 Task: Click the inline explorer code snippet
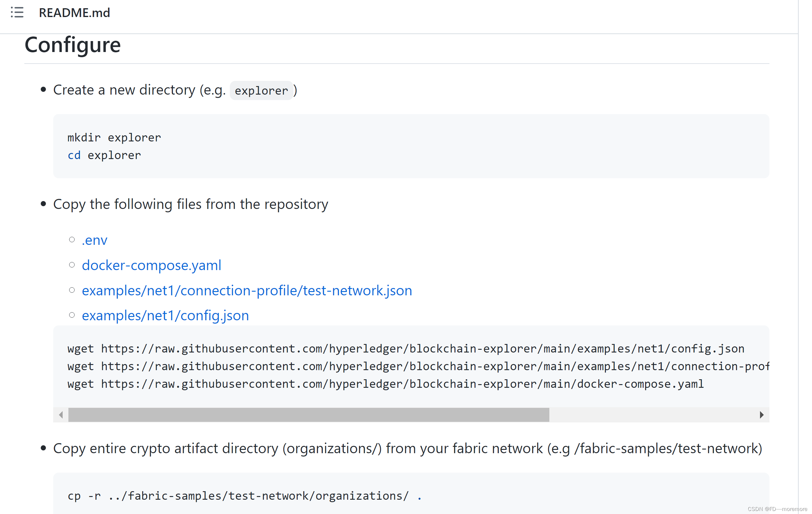pos(261,90)
